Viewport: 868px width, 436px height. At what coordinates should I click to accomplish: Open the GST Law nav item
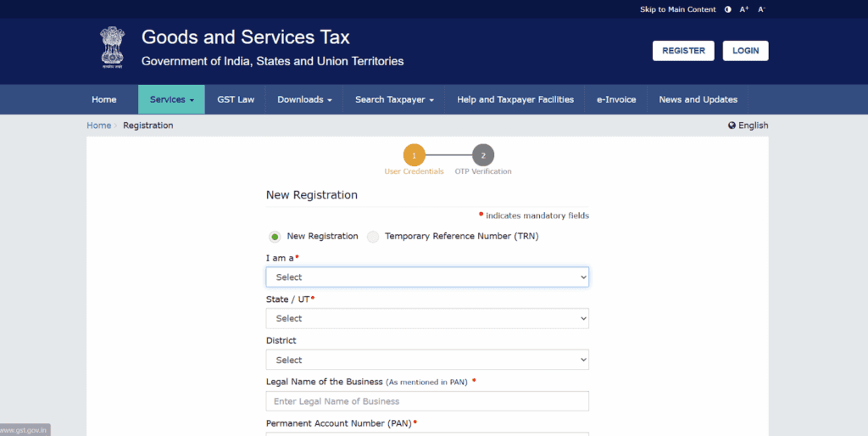click(236, 100)
